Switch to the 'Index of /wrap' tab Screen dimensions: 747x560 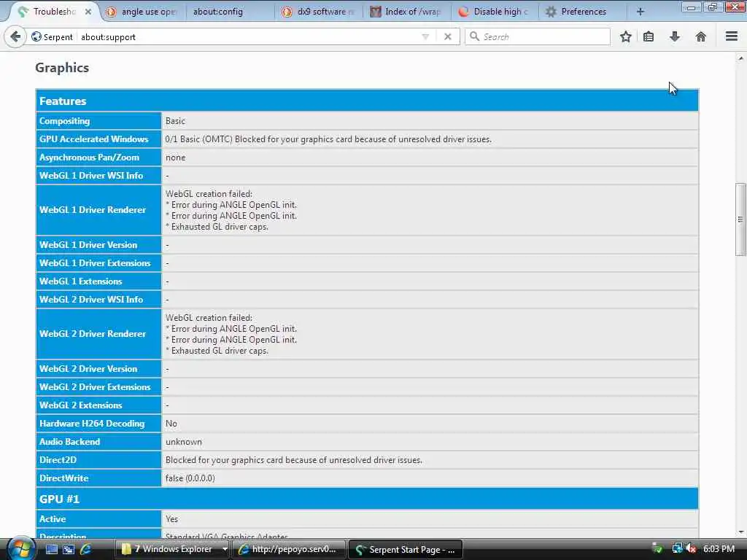pyautogui.click(x=407, y=12)
